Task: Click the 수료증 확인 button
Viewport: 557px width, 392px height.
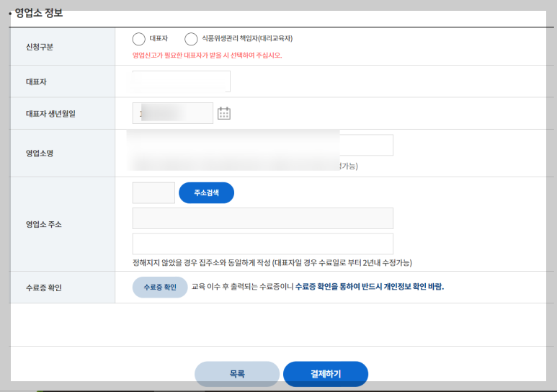Action: pyautogui.click(x=160, y=288)
